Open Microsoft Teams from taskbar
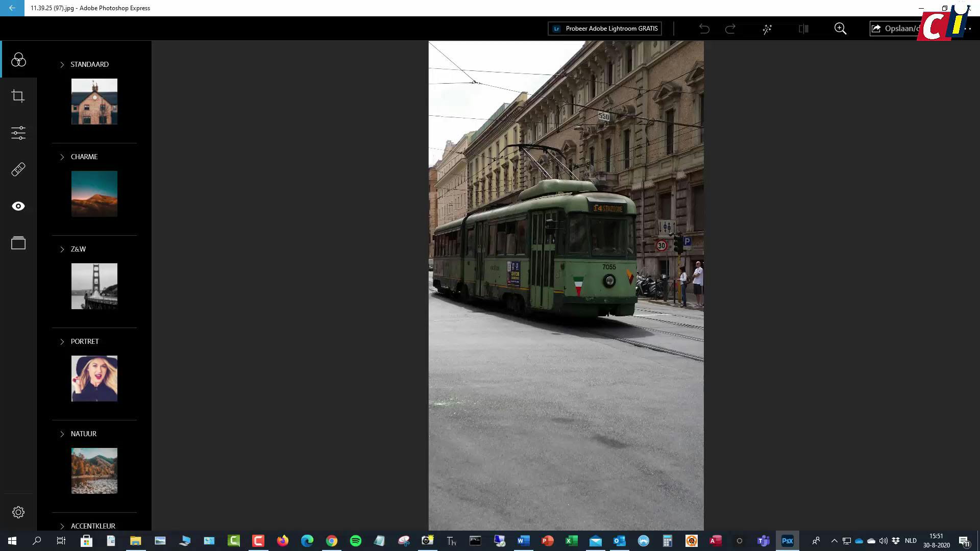980x551 pixels. (x=763, y=541)
